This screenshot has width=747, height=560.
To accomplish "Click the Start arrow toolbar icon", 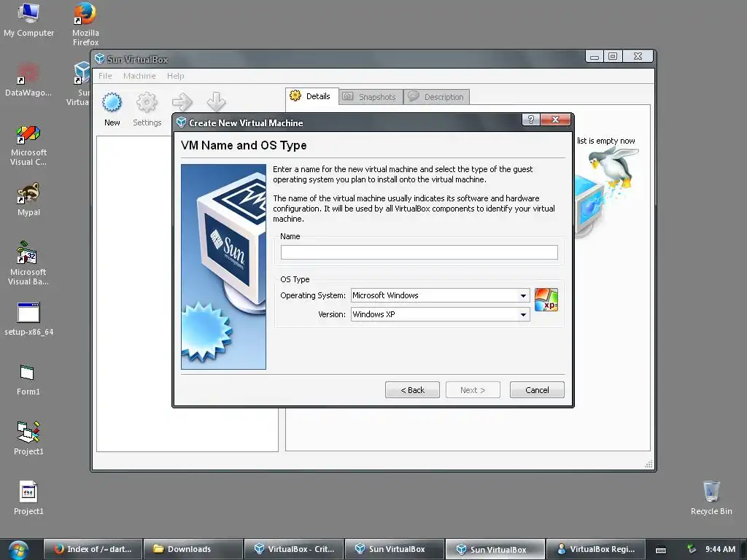I will coord(182,102).
